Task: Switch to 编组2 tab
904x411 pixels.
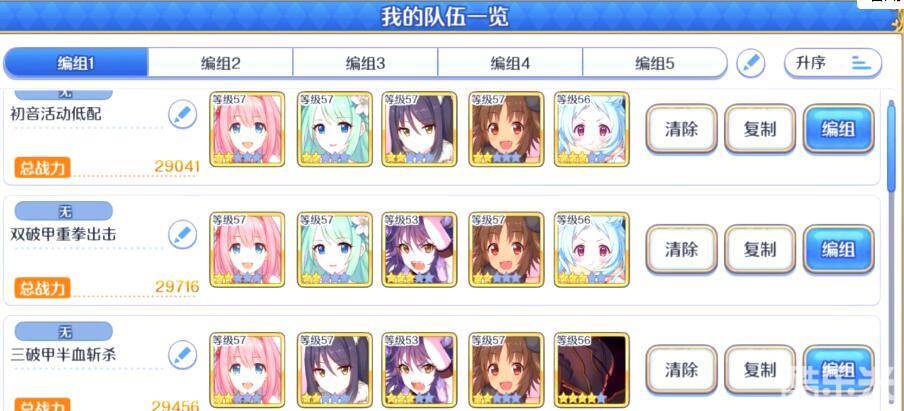Action: [x=220, y=63]
